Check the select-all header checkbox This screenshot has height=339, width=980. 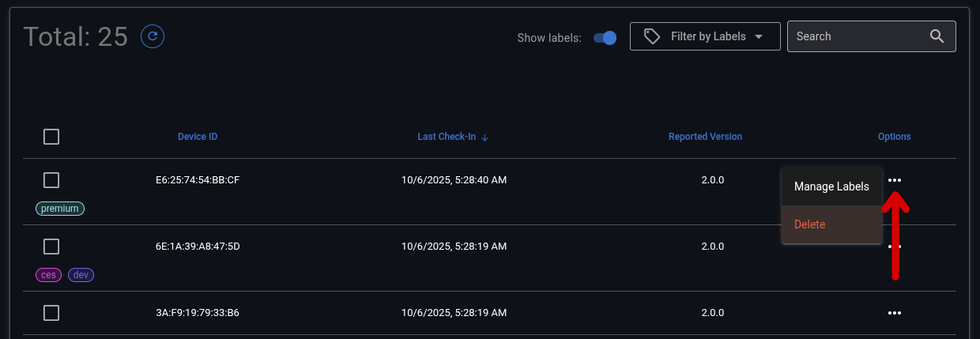point(51,137)
